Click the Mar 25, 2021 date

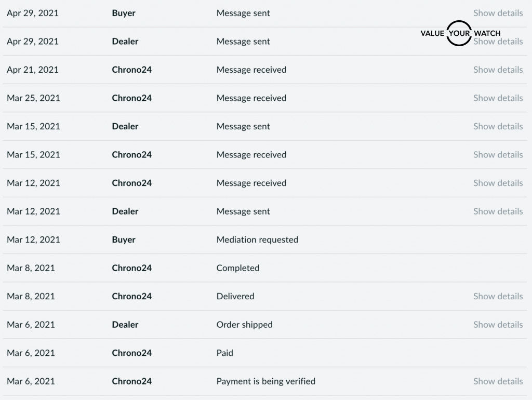point(33,98)
